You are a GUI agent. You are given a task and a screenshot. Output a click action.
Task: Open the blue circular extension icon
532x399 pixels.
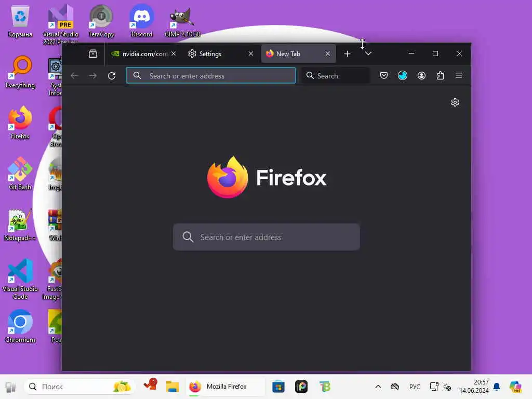tap(403, 75)
